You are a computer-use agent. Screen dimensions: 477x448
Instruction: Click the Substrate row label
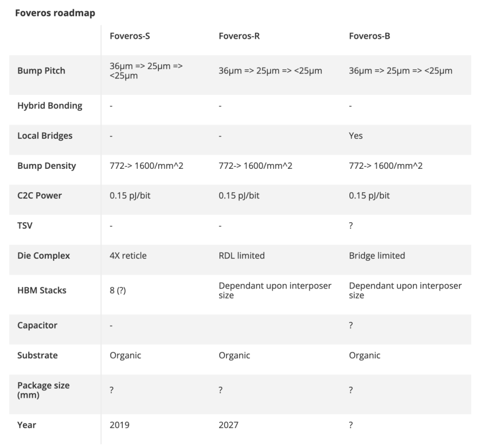click(x=38, y=355)
